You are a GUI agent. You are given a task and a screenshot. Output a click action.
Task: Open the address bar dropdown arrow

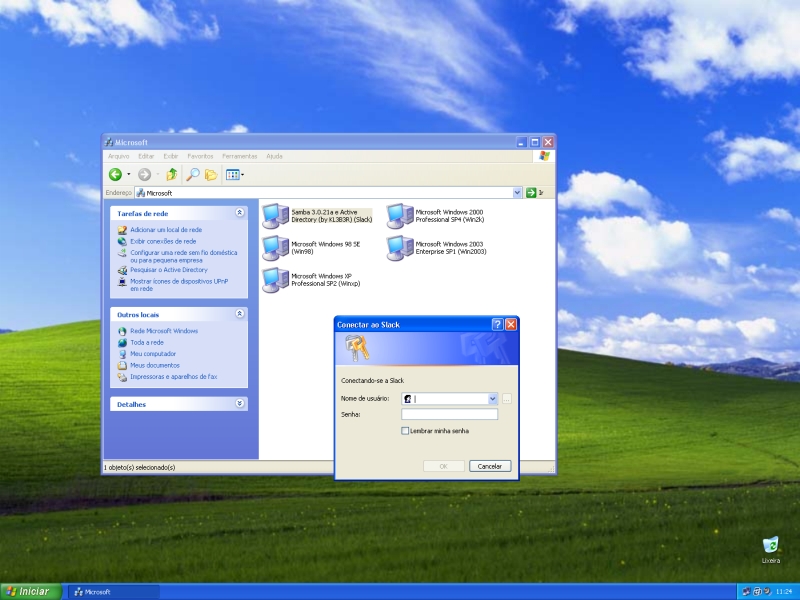[517, 193]
